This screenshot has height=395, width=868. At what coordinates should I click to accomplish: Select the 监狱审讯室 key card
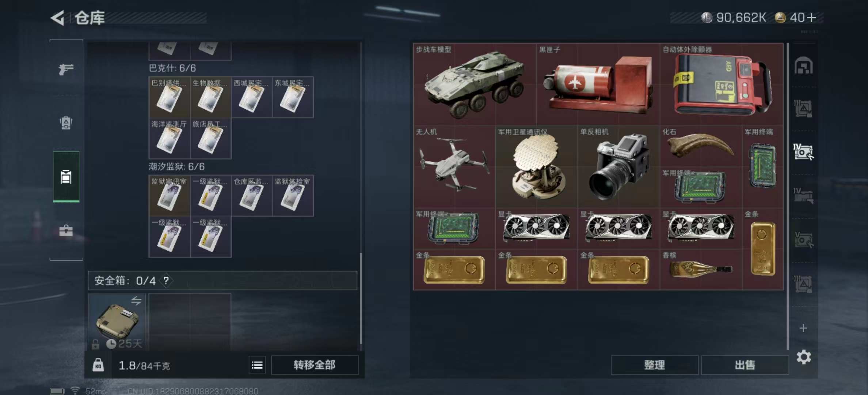tap(170, 195)
